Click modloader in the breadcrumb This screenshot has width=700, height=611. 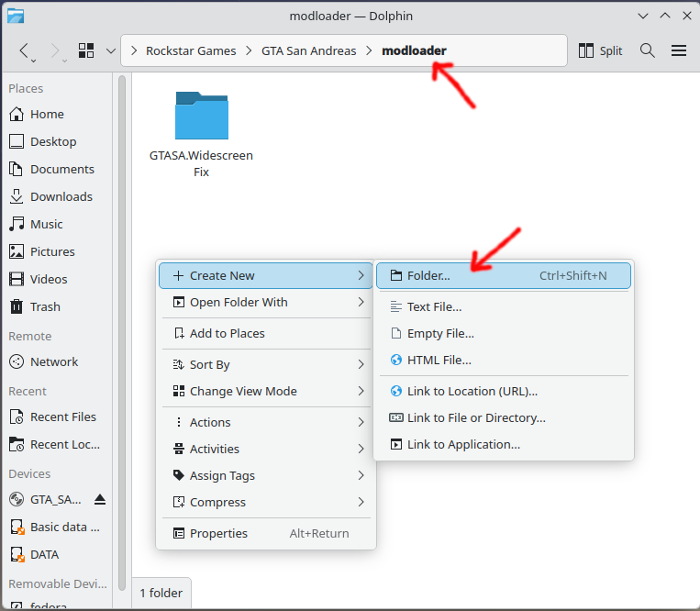tap(414, 50)
